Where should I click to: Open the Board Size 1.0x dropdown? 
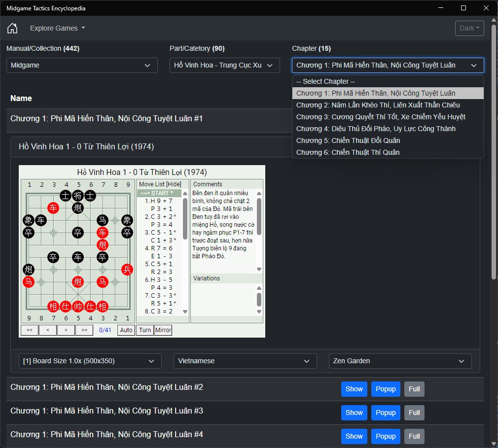90,361
